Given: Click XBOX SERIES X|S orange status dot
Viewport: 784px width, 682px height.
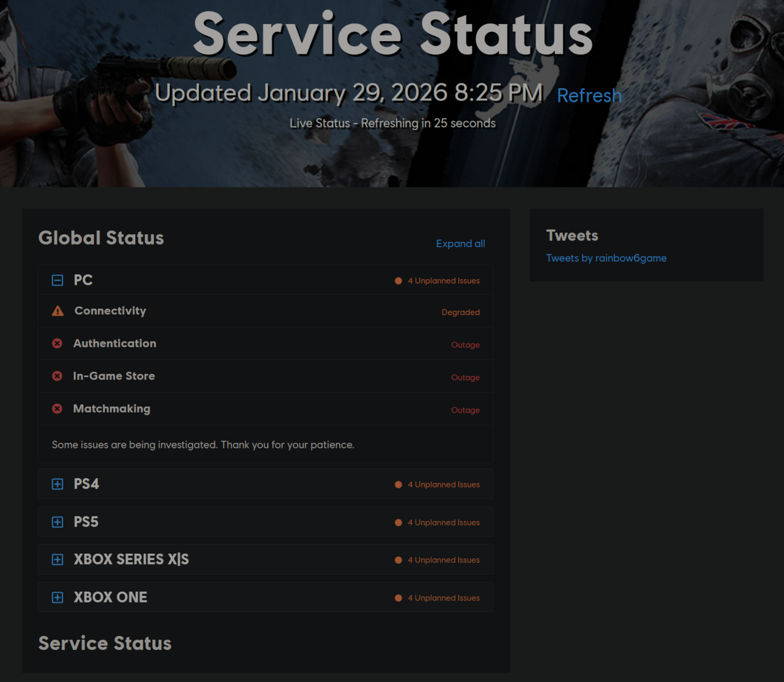Looking at the screenshot, I should (398, 560).
